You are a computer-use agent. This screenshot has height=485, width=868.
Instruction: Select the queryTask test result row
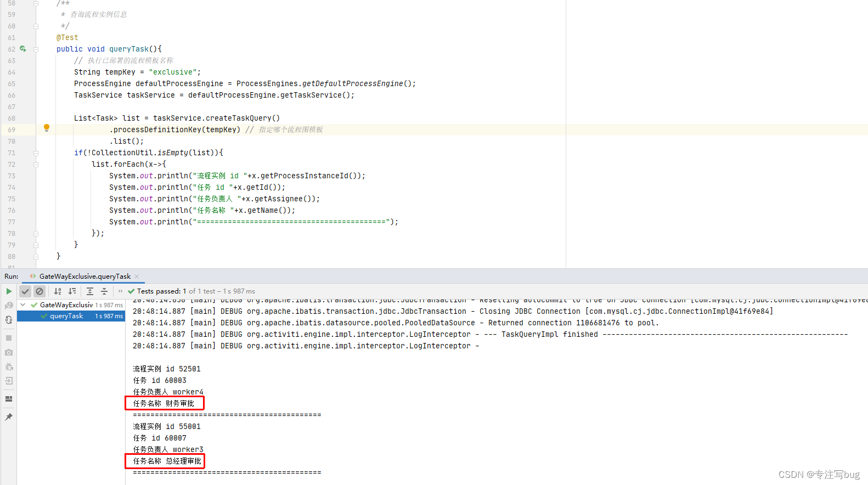[71, 316]
